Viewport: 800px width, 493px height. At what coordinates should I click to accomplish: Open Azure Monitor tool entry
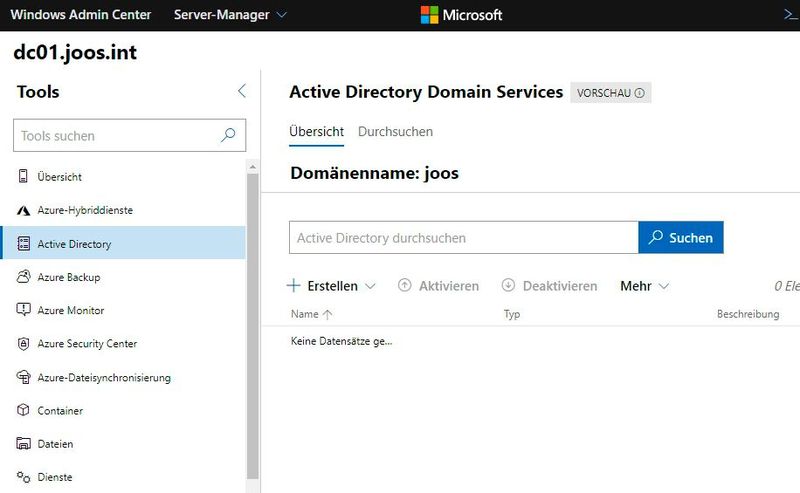click(123, 310)
